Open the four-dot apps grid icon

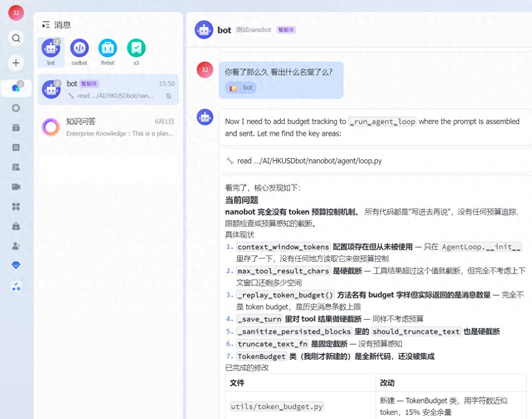(16, 207)
